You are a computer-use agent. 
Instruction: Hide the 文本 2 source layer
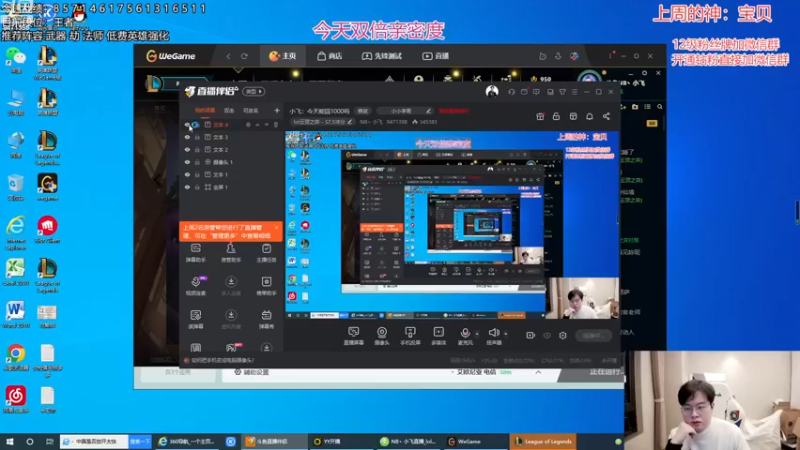pyautogui.click(x=187, y=149)
